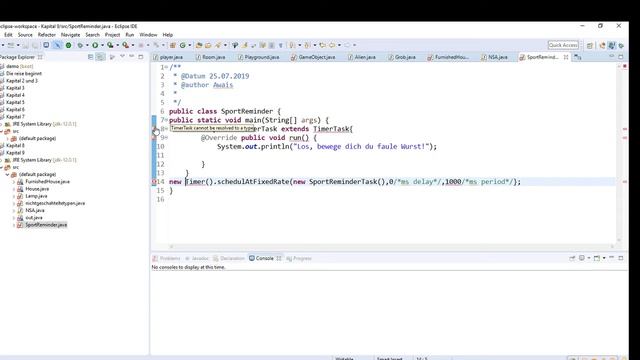
Task: Click the Coverage launch toolbar icon
Action: click(110, 45)
